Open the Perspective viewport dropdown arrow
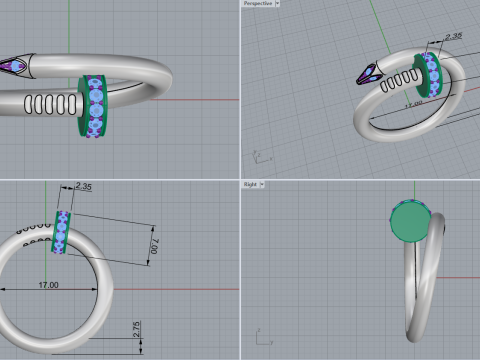Screen dimensions: 480x360 tap(277, 3)
